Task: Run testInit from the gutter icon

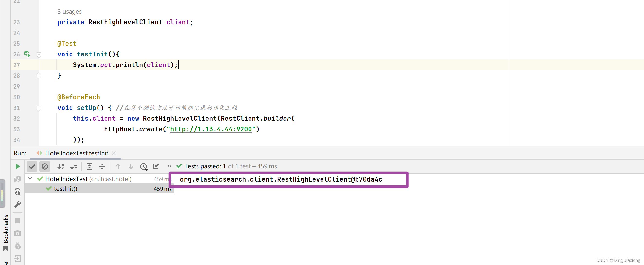Action: pyautogui.click(x=27, y=54)
